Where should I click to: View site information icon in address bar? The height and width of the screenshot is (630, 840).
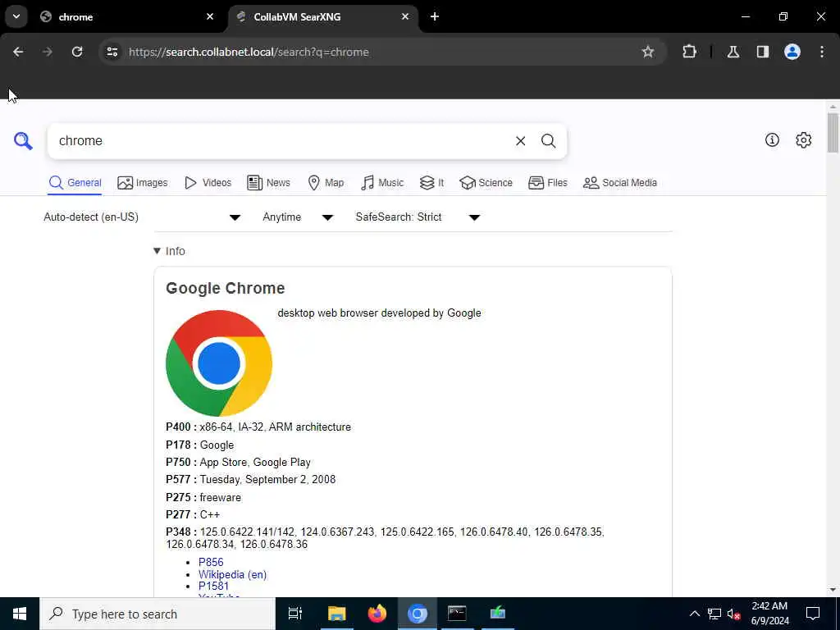point(112,52)
